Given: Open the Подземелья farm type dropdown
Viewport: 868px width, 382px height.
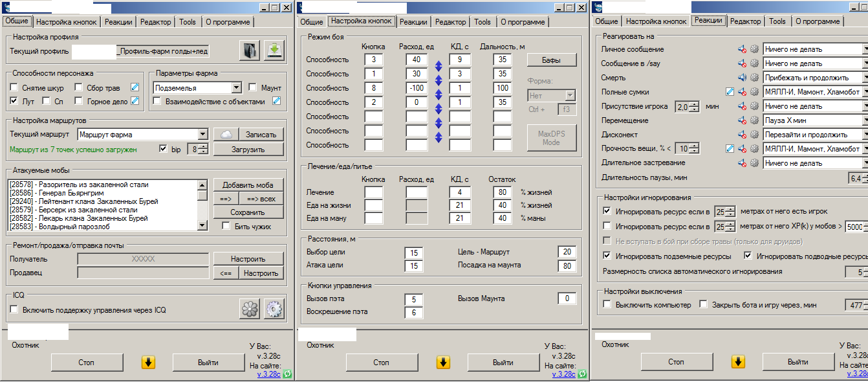Looking at the screenshot, I should pos(235,87).
